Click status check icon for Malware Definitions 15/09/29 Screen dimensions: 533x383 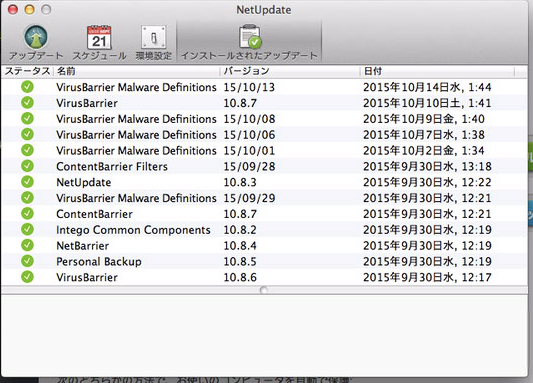[27, 197]
